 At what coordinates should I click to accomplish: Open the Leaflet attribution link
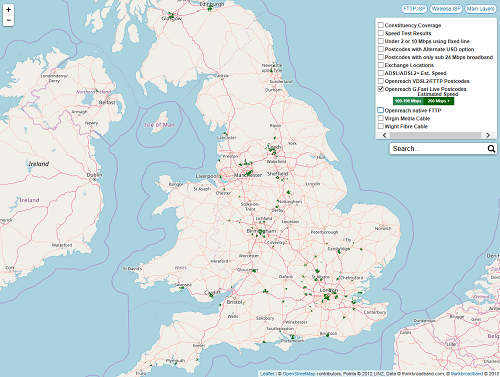click(267, 374)
